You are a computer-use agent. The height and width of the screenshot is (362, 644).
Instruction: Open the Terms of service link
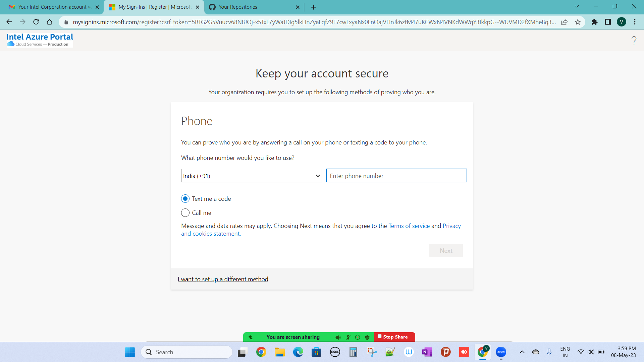coord(409,226)
